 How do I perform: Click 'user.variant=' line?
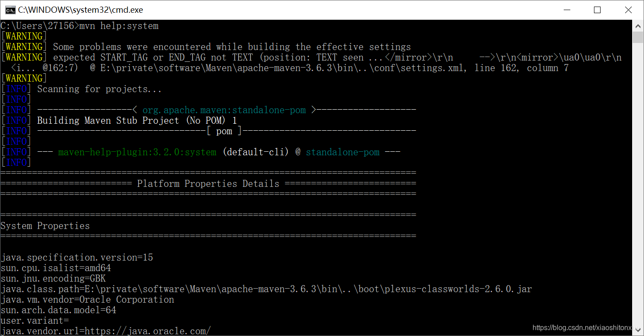(35, 321)
